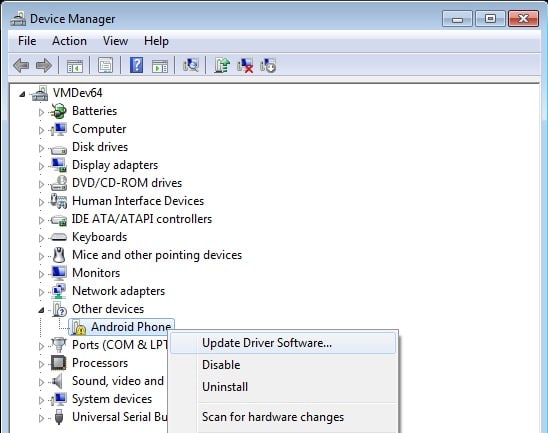Click the Properties sheet toolbar icon

click(106, 65)
